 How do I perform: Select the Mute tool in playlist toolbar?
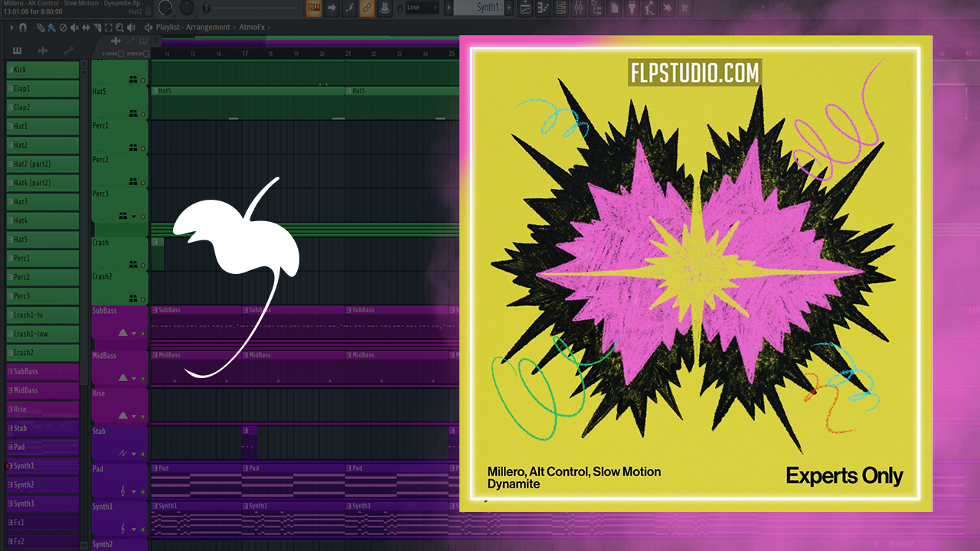(74, 28)
